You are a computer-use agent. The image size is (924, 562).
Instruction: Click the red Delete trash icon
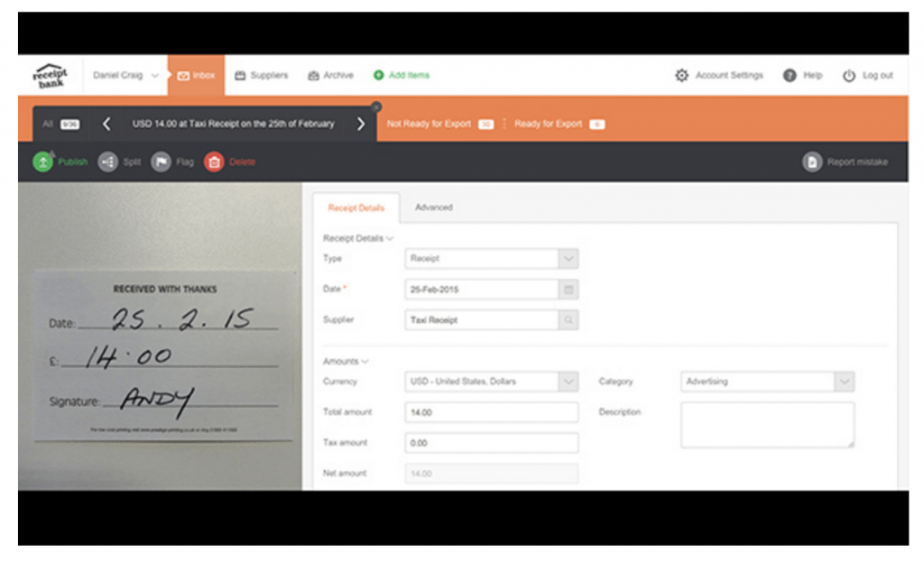point(214,161)
